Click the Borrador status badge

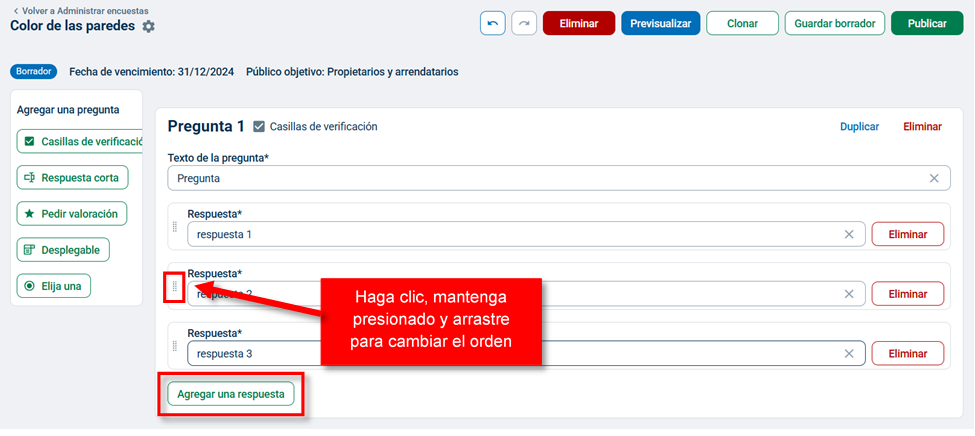click(34, 72)
